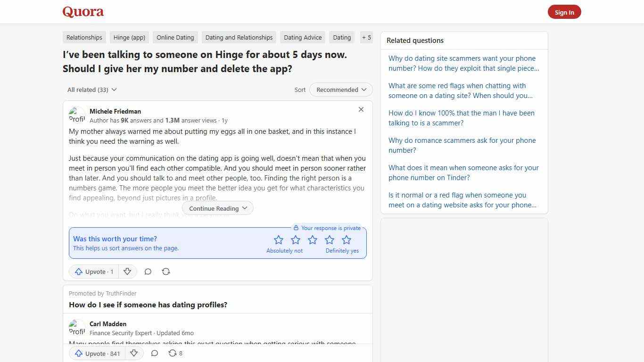Change sort order via Recommended dropdown

(340, 90)
